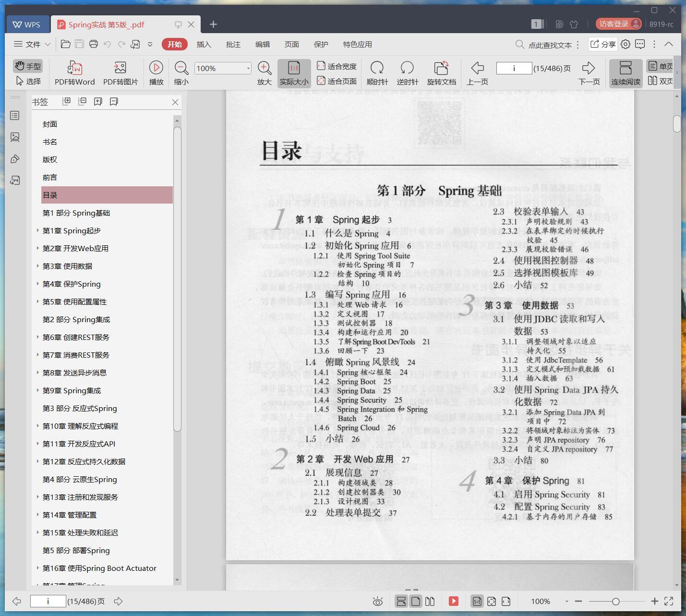Open the 保护 ribbon tab
This screenshot has height=616, width=686.
[x=321, y=44]
